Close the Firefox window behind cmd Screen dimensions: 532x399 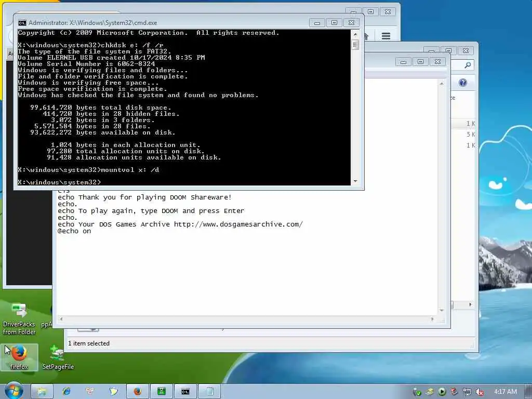click(x=388, y=12)
